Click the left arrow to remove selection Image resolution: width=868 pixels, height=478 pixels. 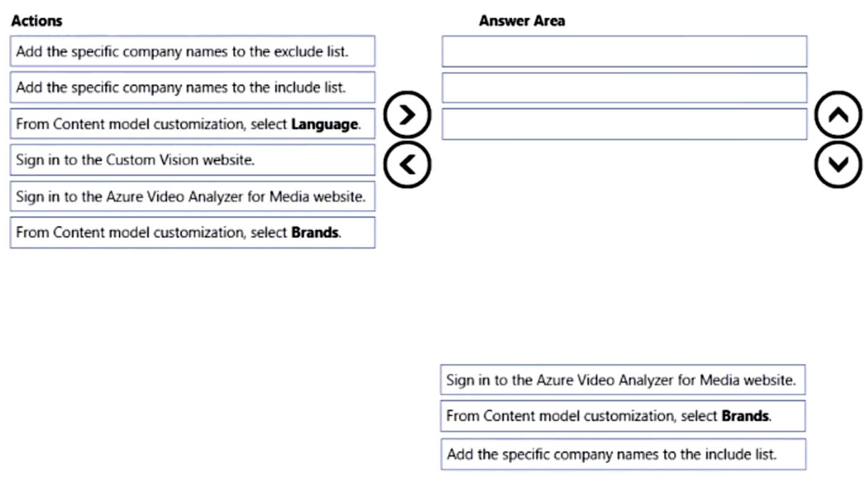pos(407,163)
